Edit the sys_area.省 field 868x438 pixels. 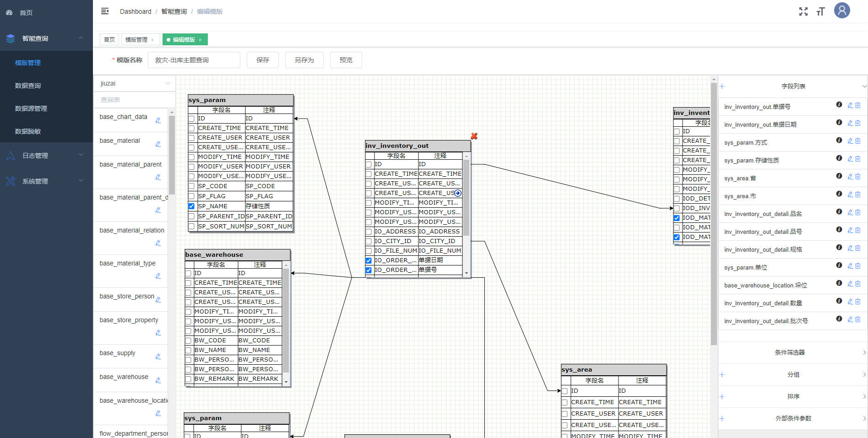point(850,177)
